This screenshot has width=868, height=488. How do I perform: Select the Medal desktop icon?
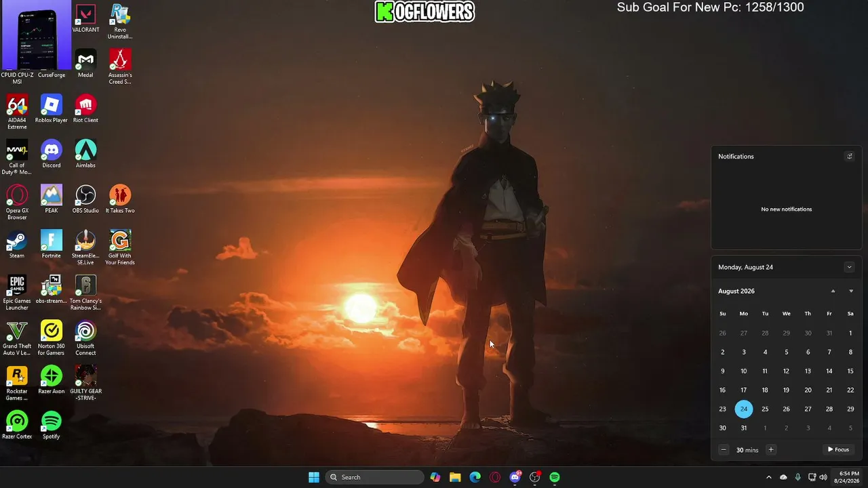click(x=85, y=64)
